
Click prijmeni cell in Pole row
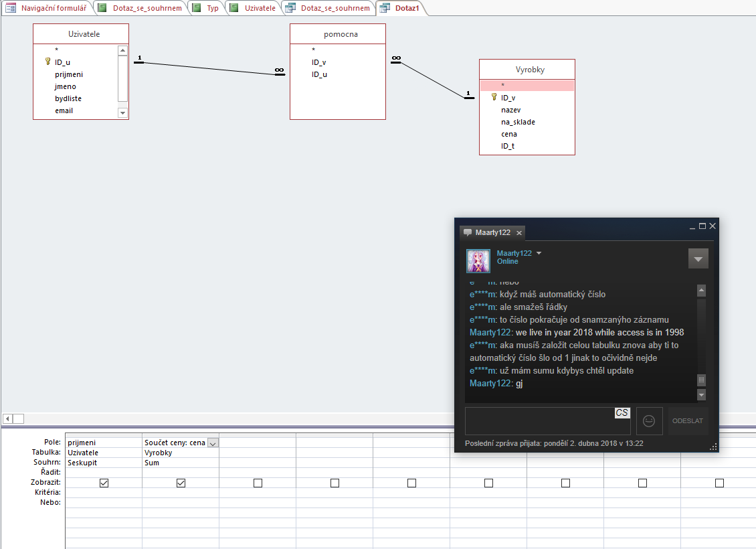tap(104, 443)
